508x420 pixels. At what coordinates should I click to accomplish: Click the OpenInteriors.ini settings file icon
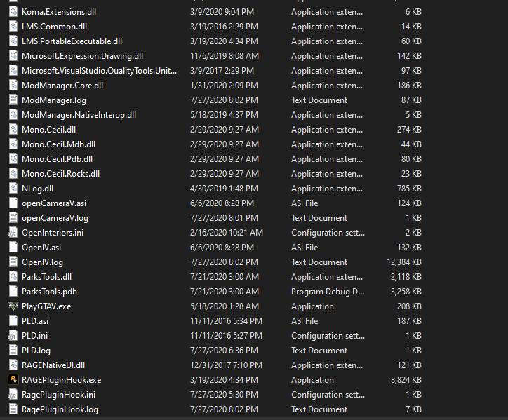click(13, 233)
